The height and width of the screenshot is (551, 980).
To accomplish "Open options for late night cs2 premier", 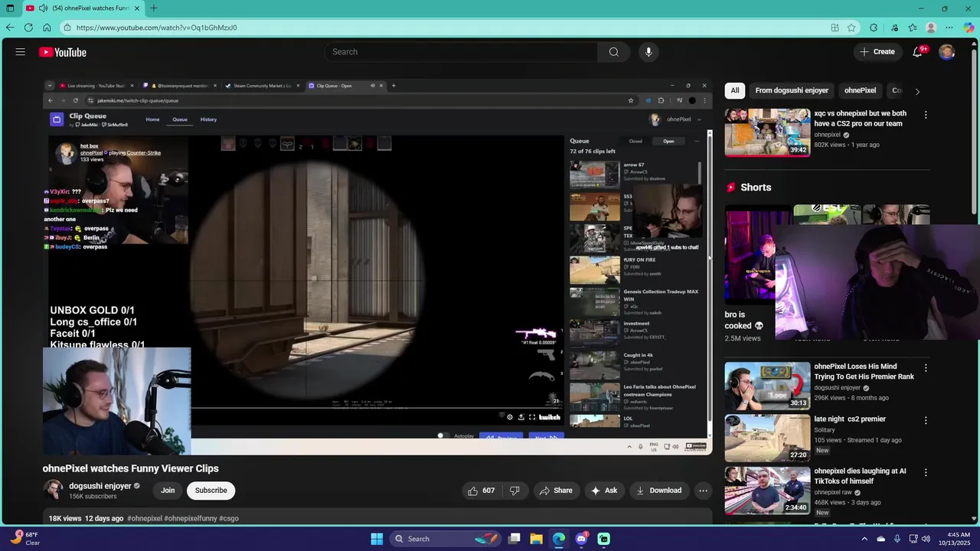I will (x=926, y=420).
